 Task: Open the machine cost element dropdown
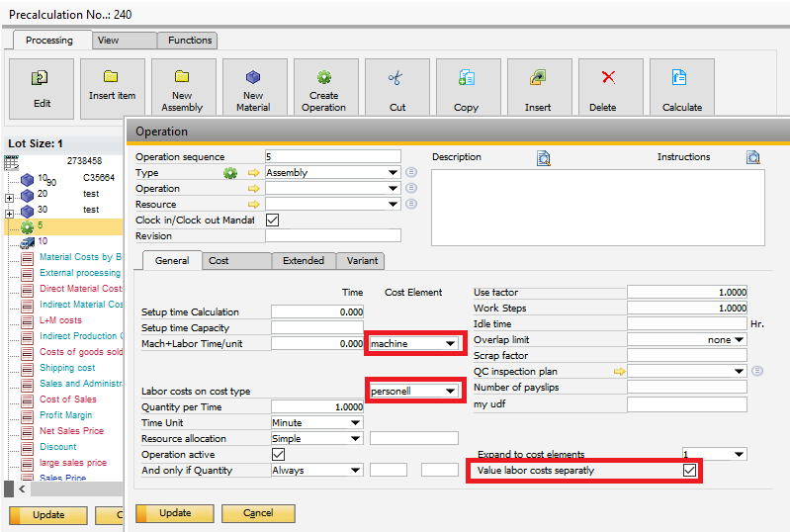pos(452,344)
